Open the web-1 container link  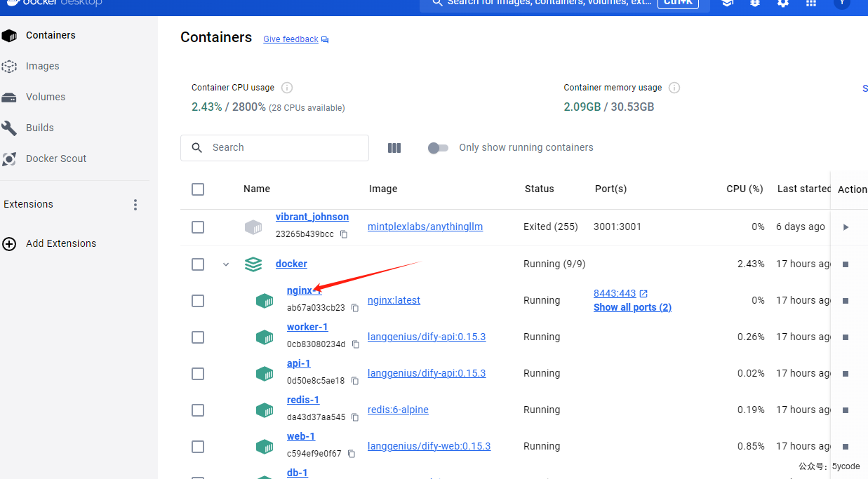point(301,436)
